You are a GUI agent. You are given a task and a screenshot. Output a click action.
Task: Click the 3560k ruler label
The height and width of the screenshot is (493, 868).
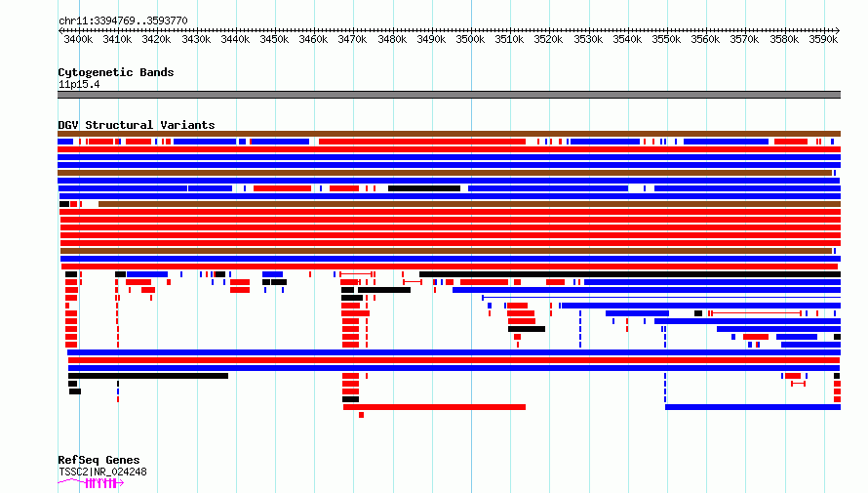[x=705, y=39]
